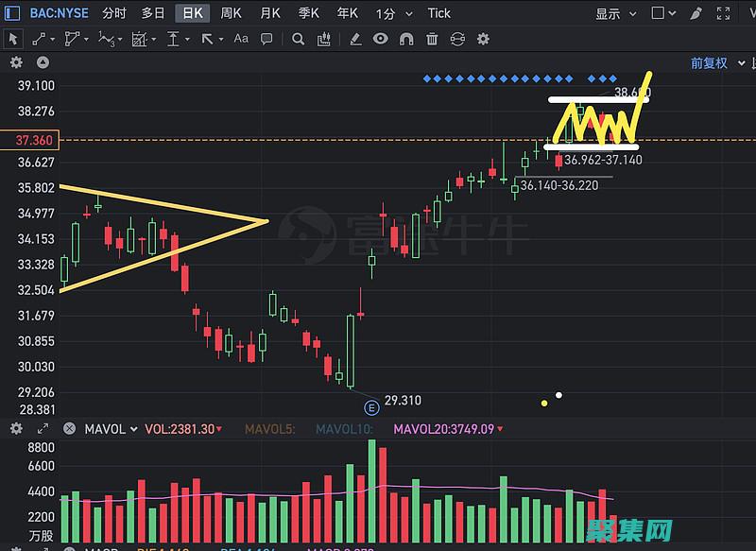Click the trash can delete drawings icon
This screenshot has width=756, height=551.
tap(432, 39)
